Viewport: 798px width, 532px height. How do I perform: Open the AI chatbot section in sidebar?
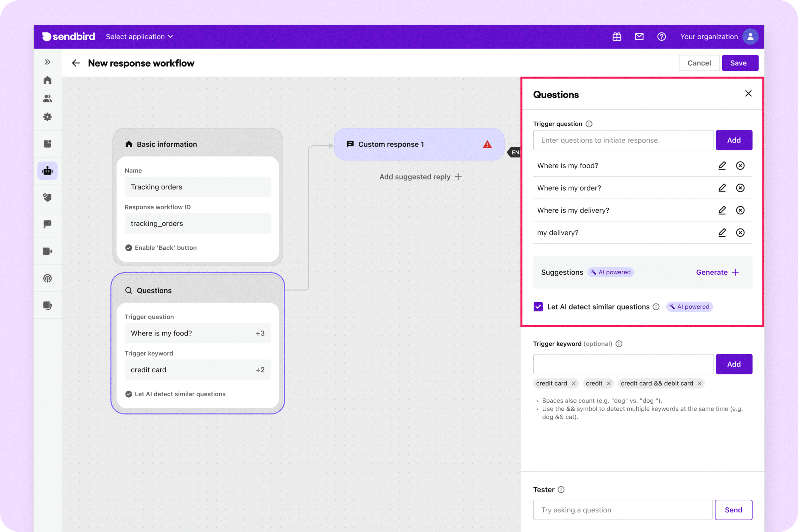48,171
